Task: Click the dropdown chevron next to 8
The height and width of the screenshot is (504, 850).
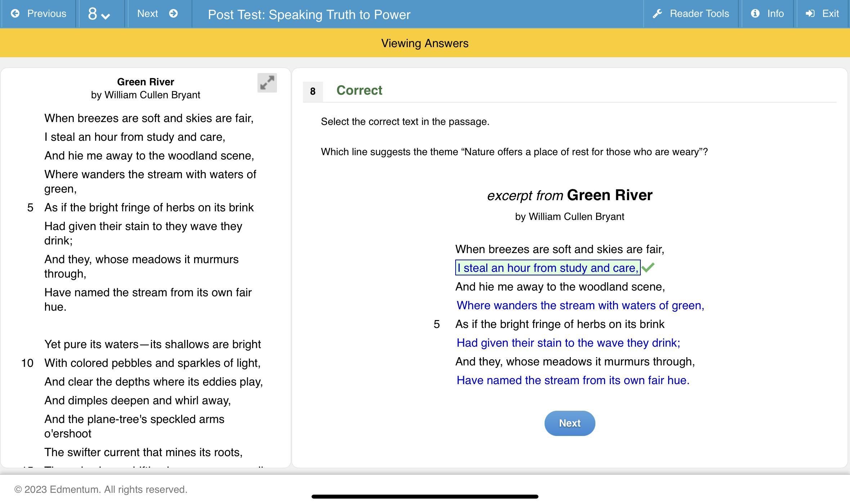Action: coord(106,16)
